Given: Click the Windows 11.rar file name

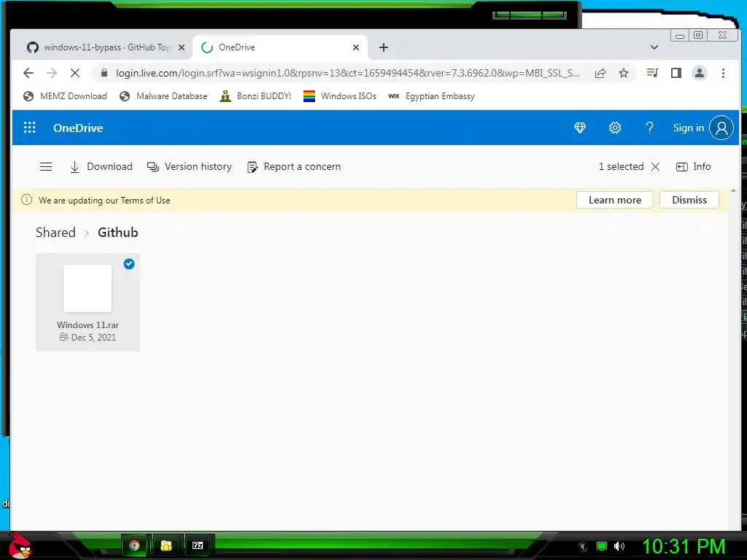Looking at the screenshot, I should (x=88, y=324).
